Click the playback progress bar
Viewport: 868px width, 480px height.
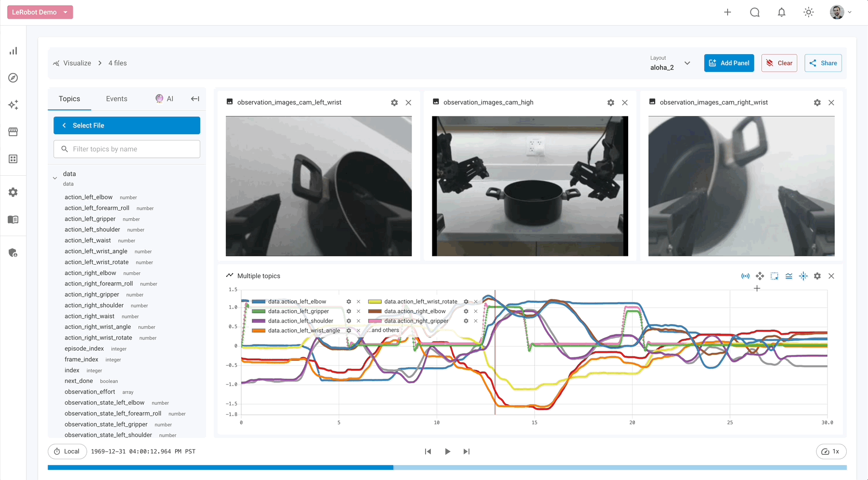pos(447,467)
